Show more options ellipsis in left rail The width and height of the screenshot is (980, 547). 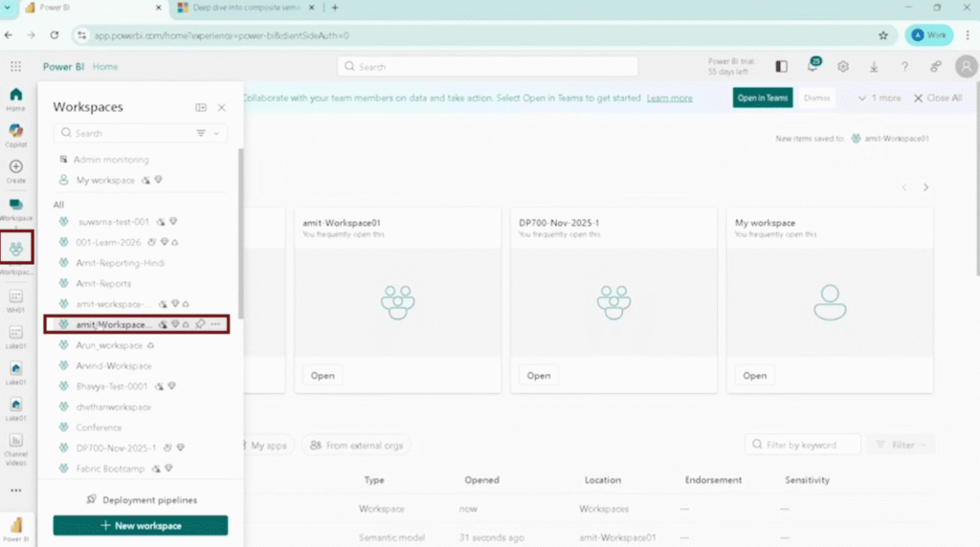(15, 491)
